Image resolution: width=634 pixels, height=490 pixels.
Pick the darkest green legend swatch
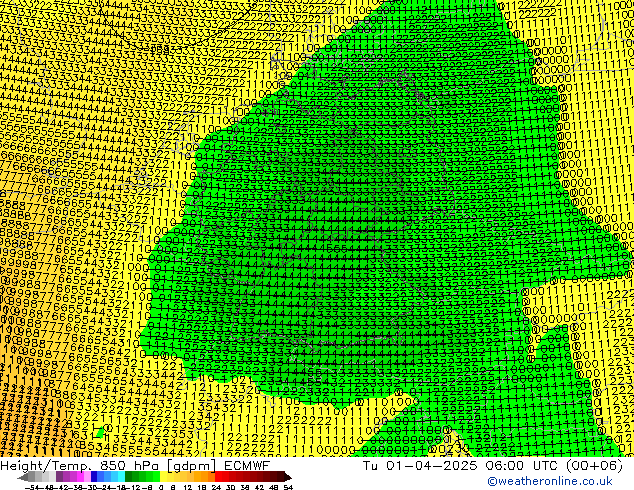point(129,477)
